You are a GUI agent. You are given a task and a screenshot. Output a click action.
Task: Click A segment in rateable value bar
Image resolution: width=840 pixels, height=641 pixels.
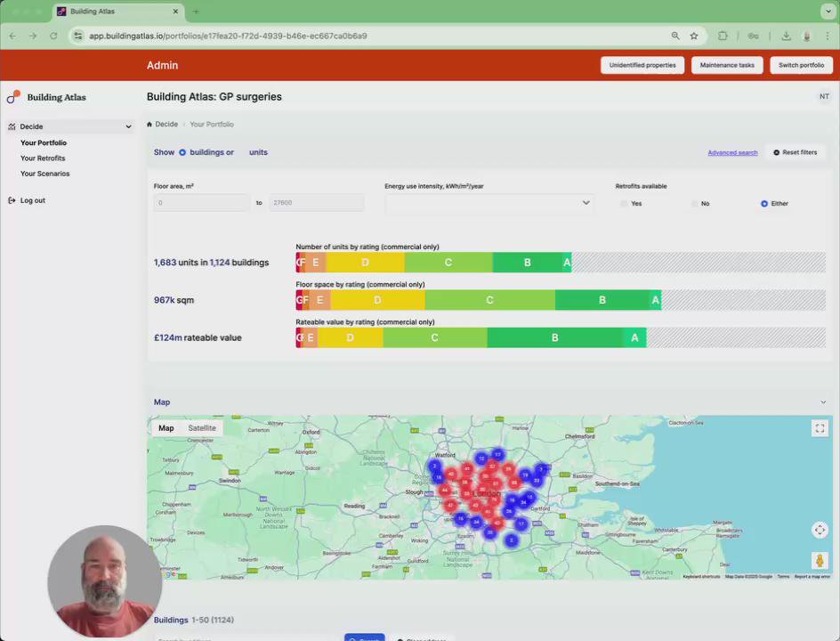click(634, 337)
